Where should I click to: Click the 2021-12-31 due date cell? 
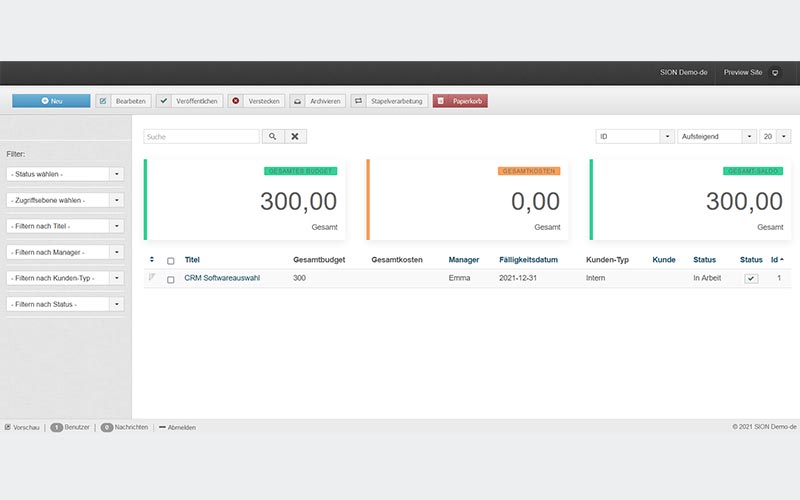pyautogui.click(x=518, y=278)
